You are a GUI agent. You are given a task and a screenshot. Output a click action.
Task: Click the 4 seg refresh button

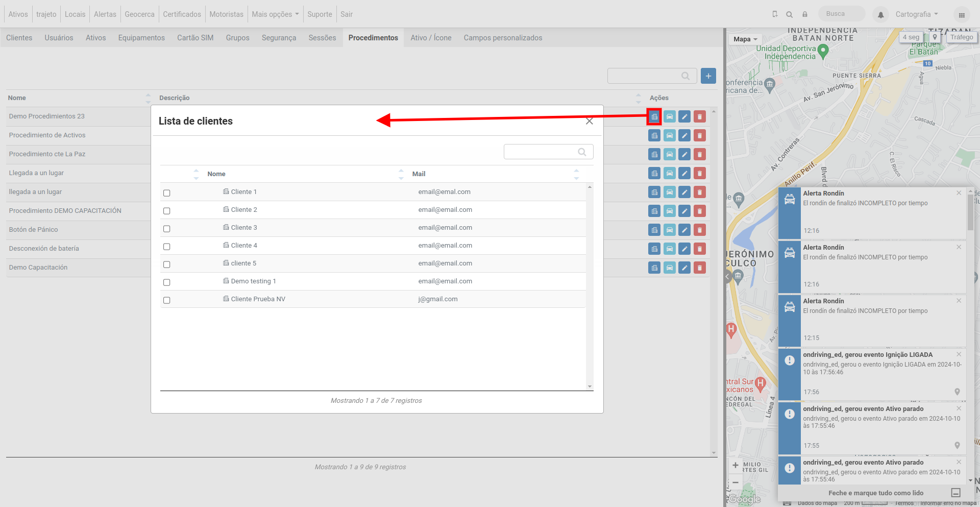coord(911,37)
